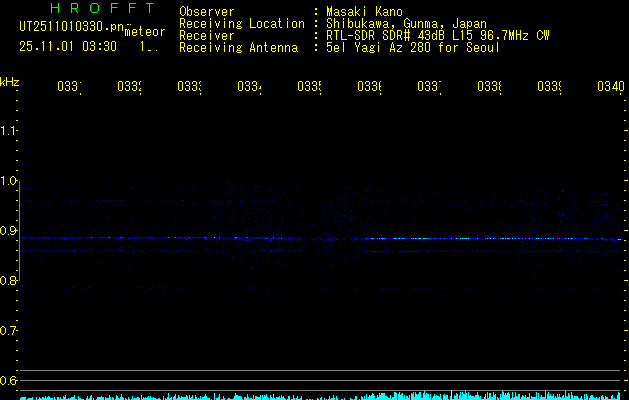Click the 0.7 kHz frequency axis label

point(8,331)
